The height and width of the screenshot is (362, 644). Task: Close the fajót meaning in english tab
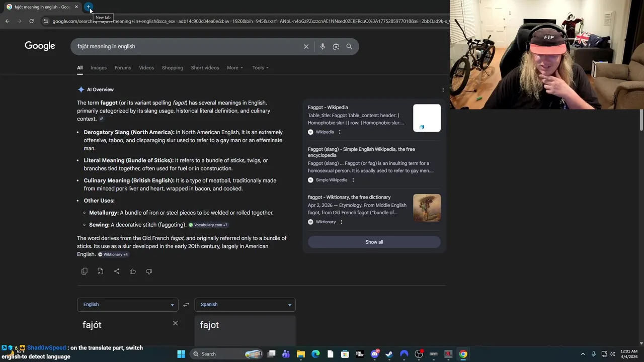coord(76,7)
